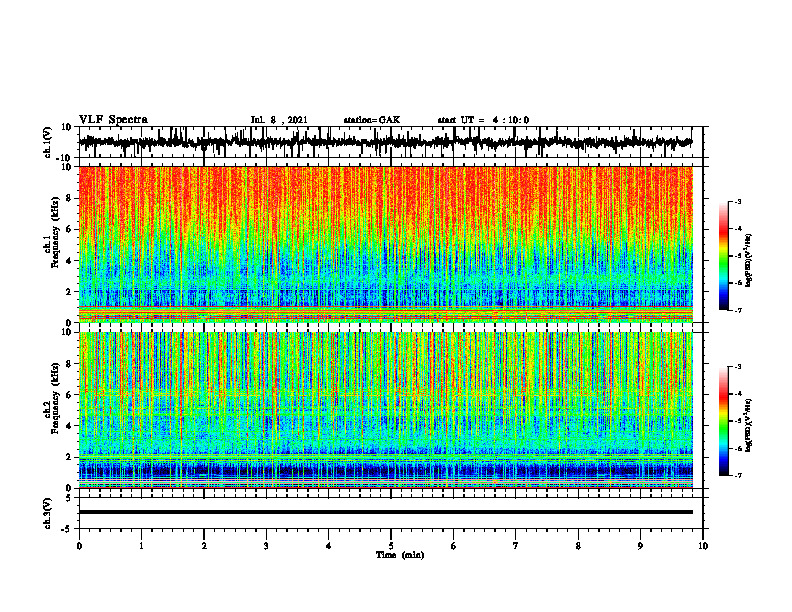Click the "-7" tick on ch.2 colorbar
The image size is (792, 612).
[x=737, y=475]
